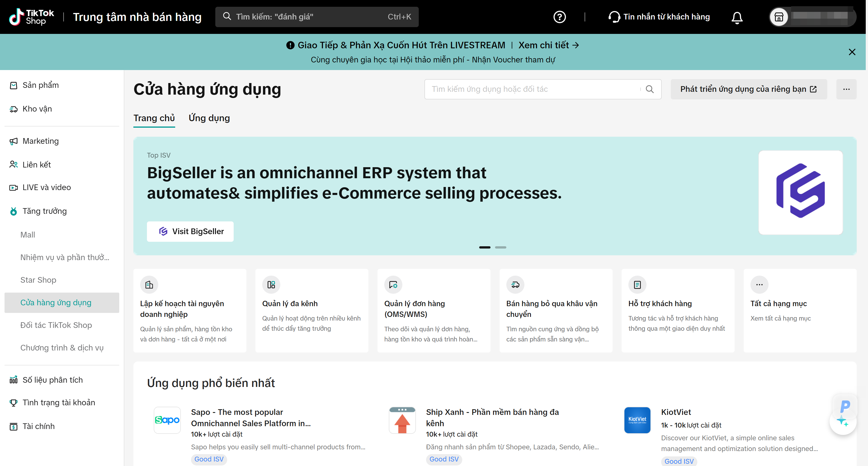Click the Ship Xanh app icon
Viewport: 868px width, 466px height.
[x=402, y=420]
